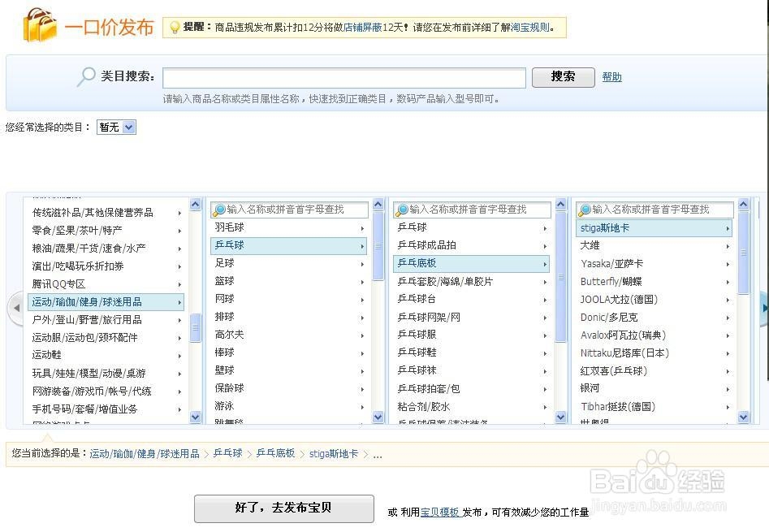
Task: Select JOOLA尤拉(德国) brand
Action: click(x=655, y=300)
